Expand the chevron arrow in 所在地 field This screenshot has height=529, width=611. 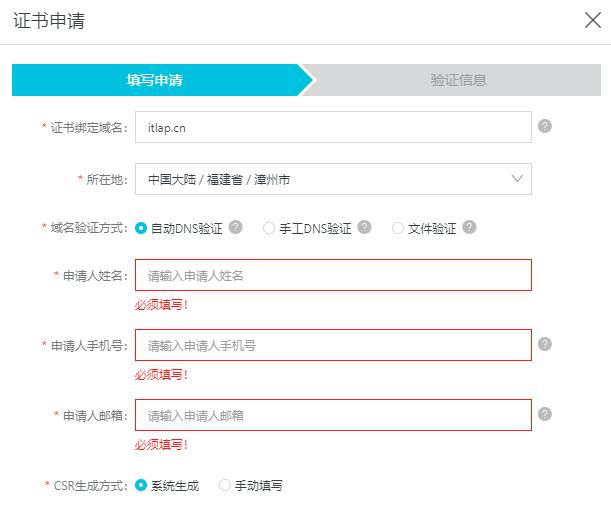point(517,179)
